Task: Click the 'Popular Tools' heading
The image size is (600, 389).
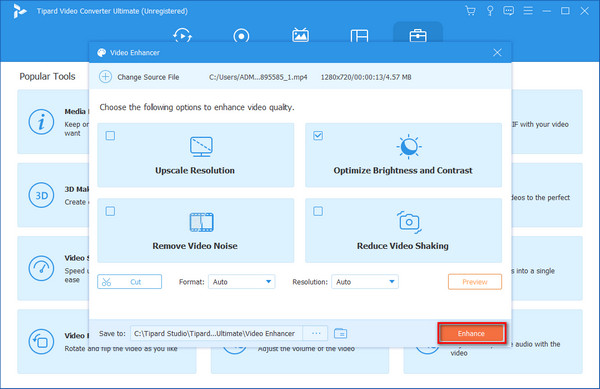Action: [x=47, y=76]
